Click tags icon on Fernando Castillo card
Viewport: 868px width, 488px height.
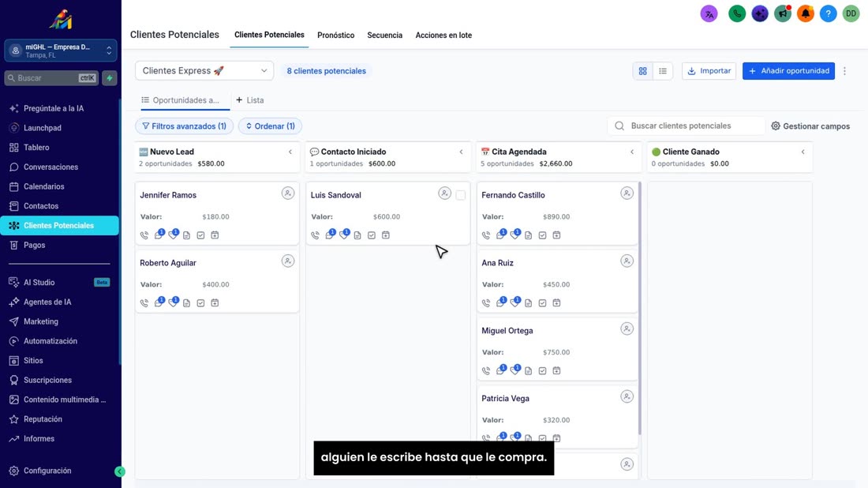[515, 235]
